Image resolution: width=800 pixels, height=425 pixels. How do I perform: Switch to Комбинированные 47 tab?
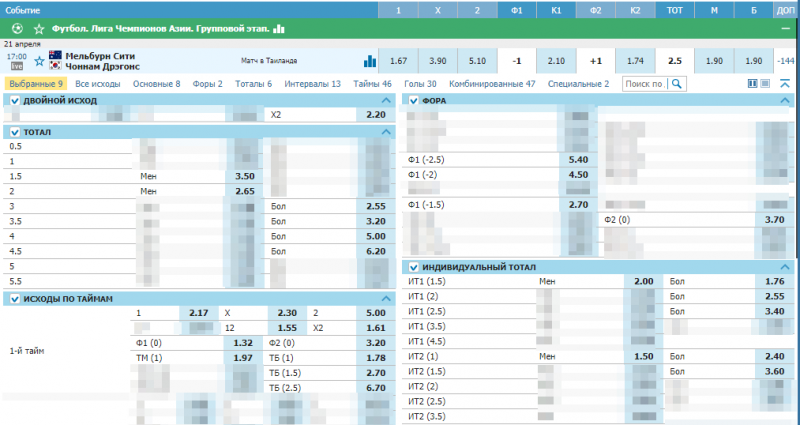[x=492, y=84]
